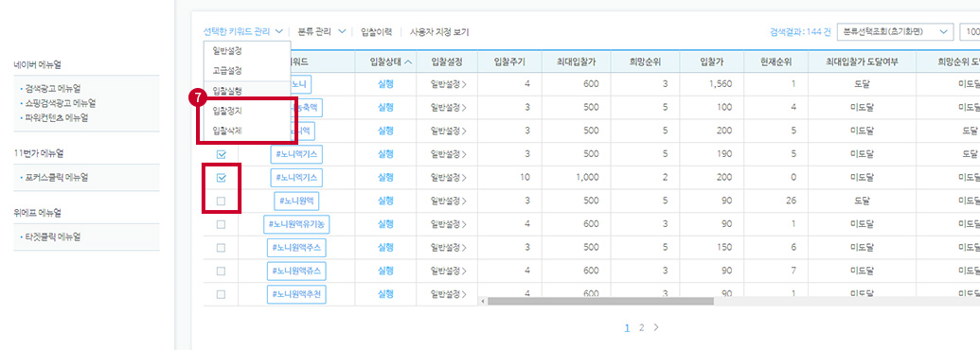Viewport: 980px width, 350px height.
Task: Click the 최대입찰가 도달여부 column header
Action: click(x=863, y=61)
